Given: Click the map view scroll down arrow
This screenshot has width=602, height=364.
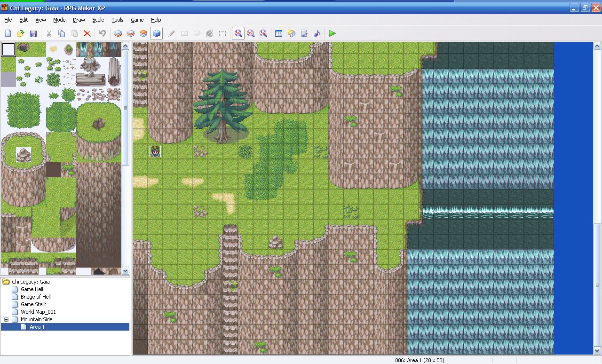Looking at the screenshot, I should click(x=597, y=351).
